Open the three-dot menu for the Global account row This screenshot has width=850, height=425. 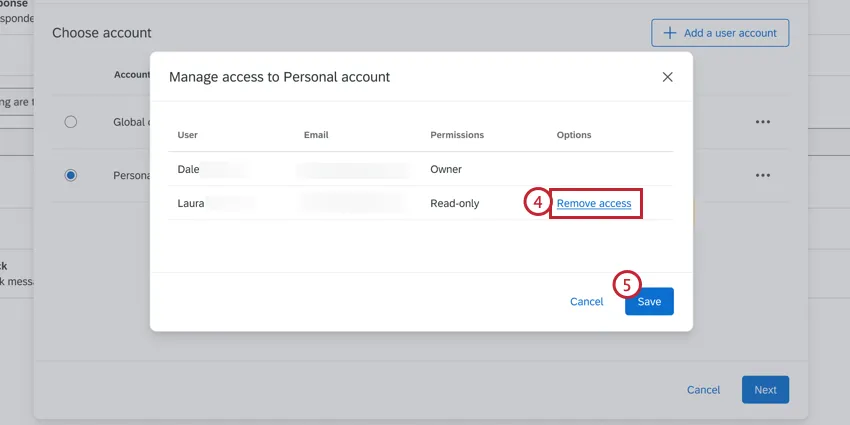[763, 122]
